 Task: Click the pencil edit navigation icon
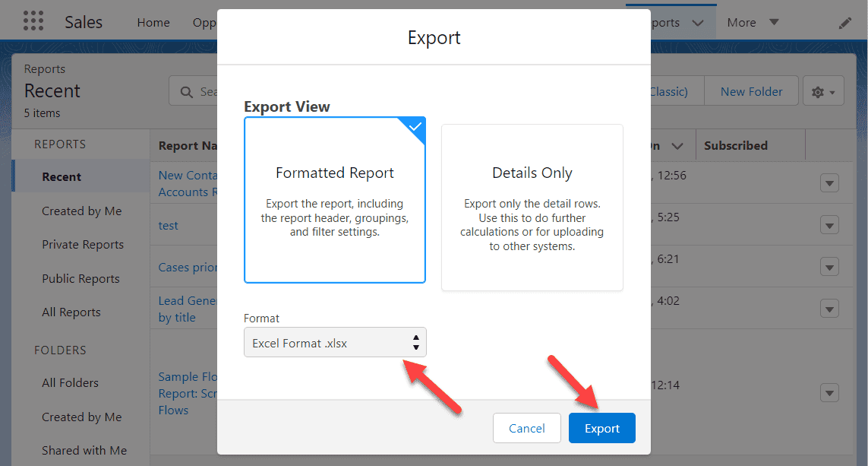click(x=844, y=23)
